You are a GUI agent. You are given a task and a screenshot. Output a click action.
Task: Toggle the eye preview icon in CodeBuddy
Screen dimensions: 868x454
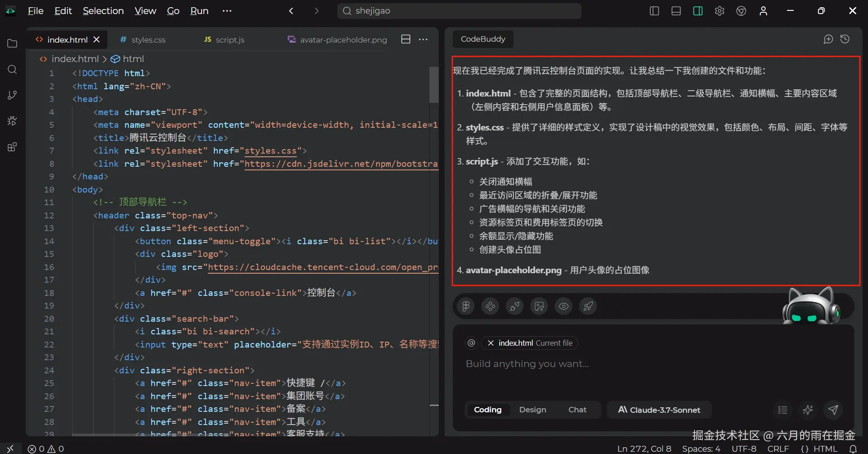coord(564,307)
